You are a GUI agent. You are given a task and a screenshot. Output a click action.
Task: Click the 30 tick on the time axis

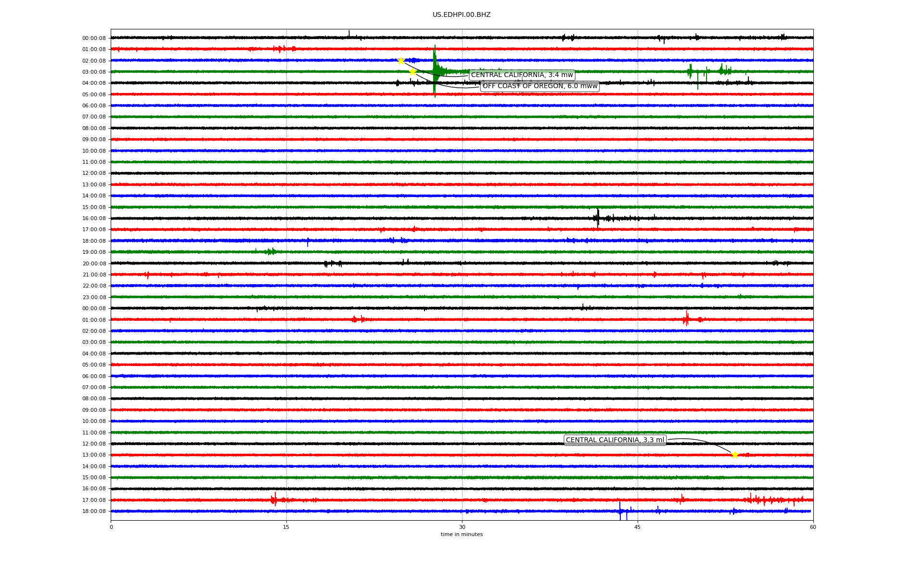coord(462,527)
